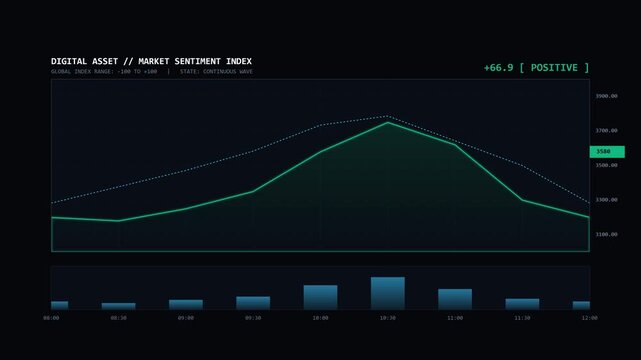Click the 'STATE: CONTINUOUS WAVE' label
641x360 pixels.
216,72
